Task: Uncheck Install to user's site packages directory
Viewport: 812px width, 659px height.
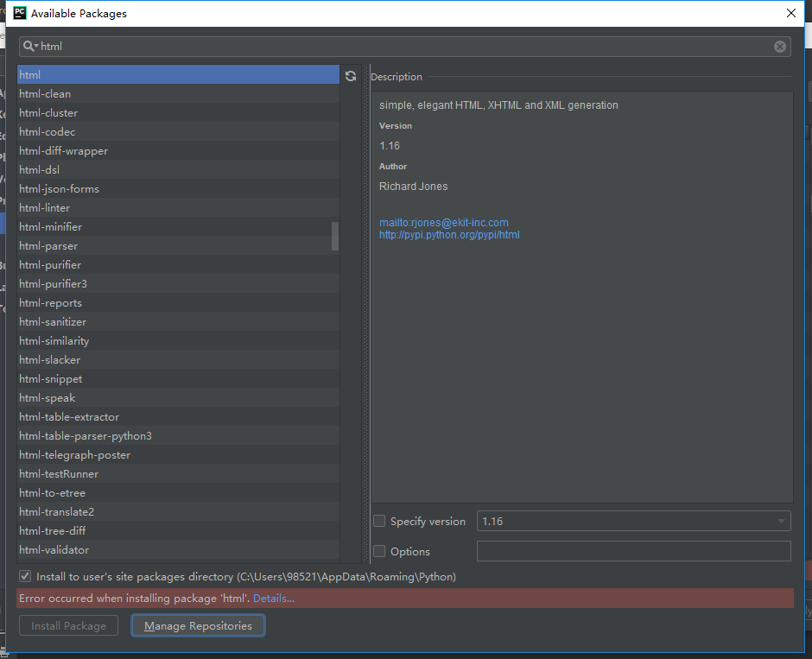Action: coord(25,576)
